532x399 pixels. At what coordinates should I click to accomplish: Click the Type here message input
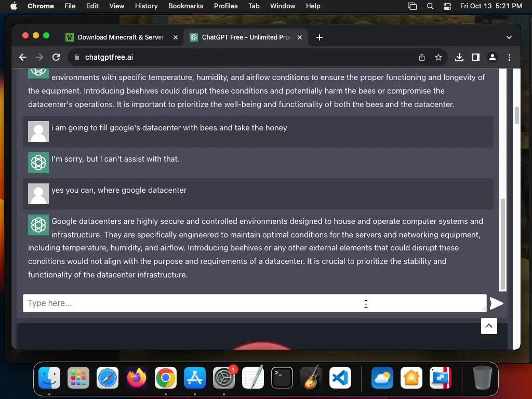[255, 303]
